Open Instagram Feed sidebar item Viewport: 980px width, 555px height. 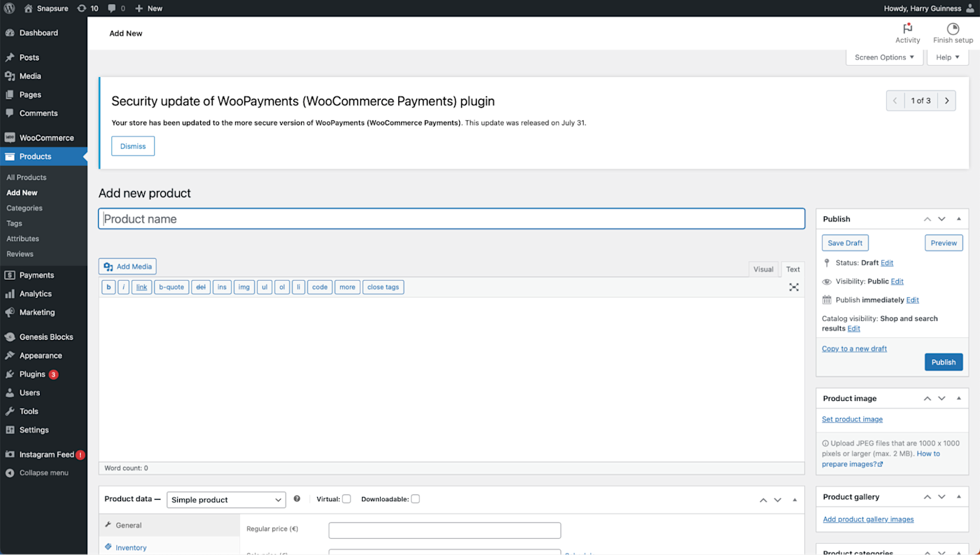43,454
